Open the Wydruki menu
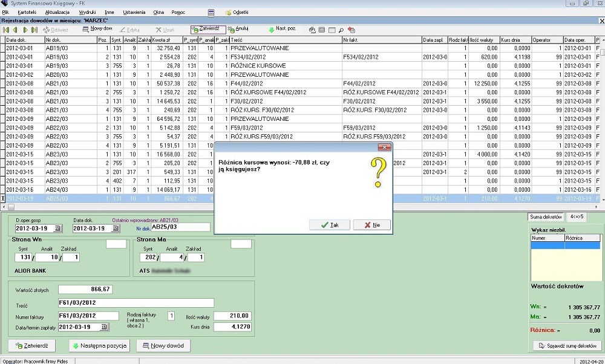Viewport: 605px width, 364px height. click(87, 12)
